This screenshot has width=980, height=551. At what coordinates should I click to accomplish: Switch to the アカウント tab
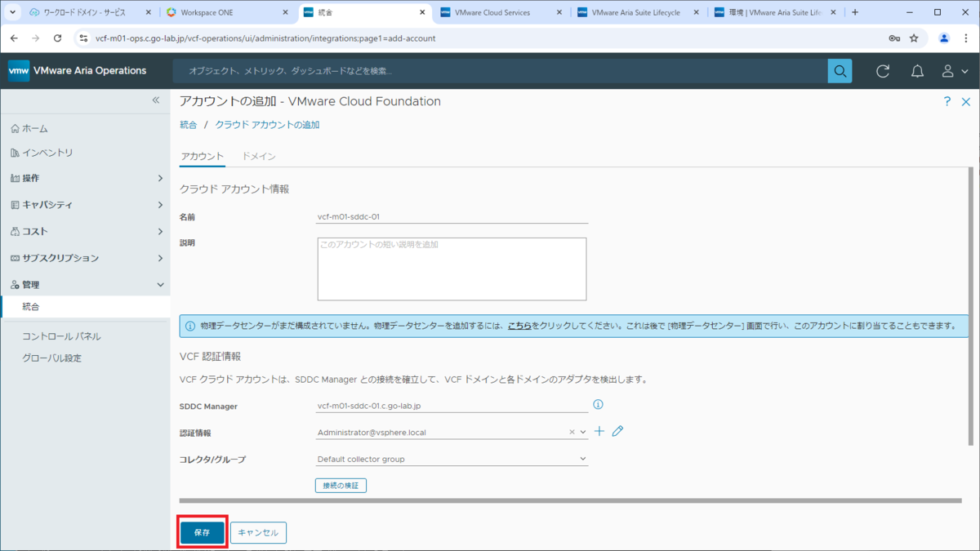pyautogui.click(x=203, y=156)
